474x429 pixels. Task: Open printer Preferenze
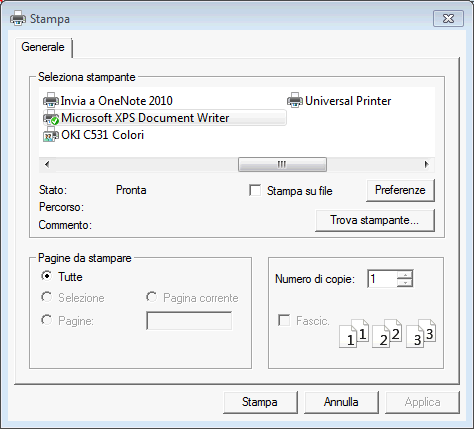(x=400, y=190)
